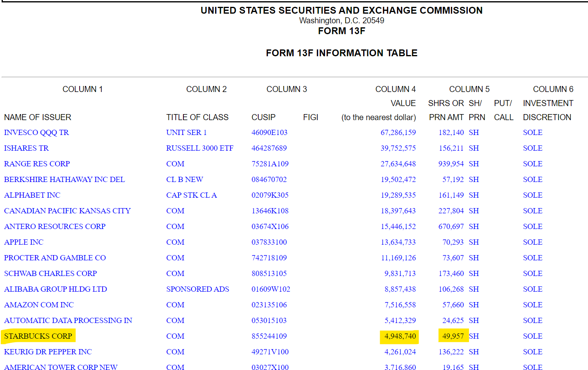This screenshot has width=588, height=370.
Task: Click RANGE RES CORP in the issuer column
Action: click(x=37, y=164)
